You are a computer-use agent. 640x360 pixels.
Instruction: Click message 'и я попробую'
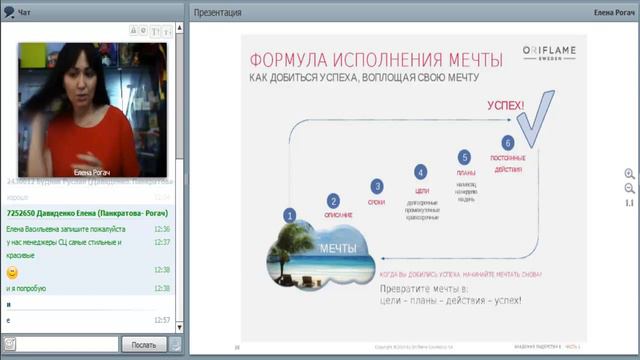[x=26, y=289]
